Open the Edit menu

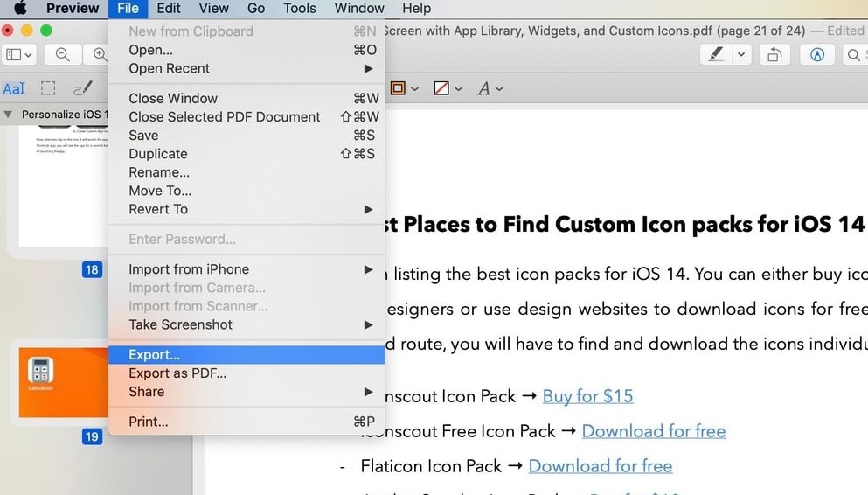(169, 8)
